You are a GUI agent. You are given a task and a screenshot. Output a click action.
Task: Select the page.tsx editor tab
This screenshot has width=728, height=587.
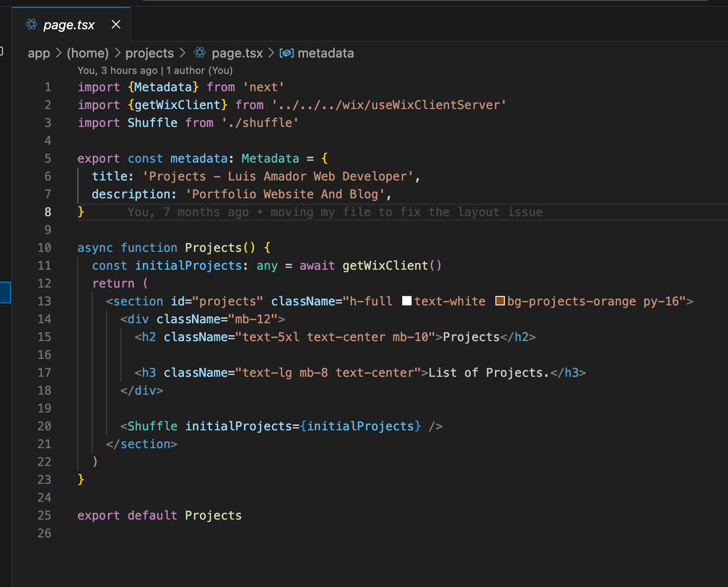tap(71, 24)
